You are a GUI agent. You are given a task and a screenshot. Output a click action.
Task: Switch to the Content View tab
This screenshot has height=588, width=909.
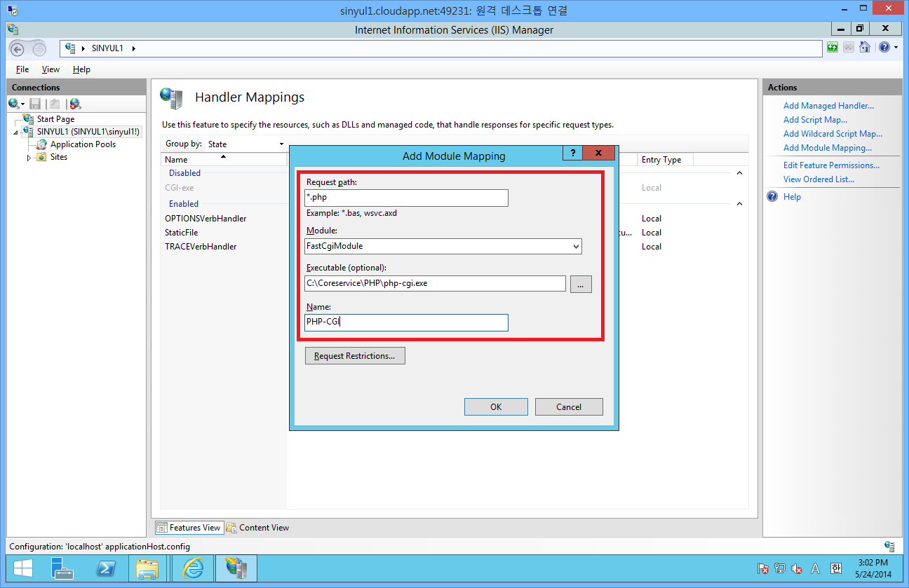[257, 528]
